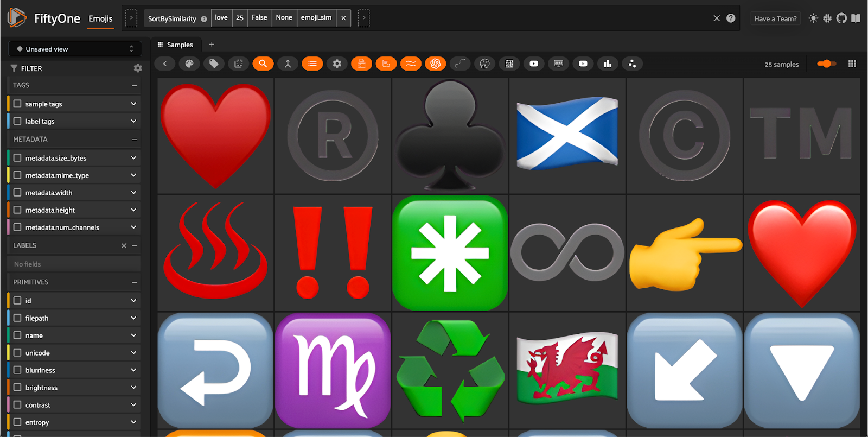The image size is (868, 437).
Task: Expand the brightness filter chevron
Action: pyautogui.click(x=133, y=388)
